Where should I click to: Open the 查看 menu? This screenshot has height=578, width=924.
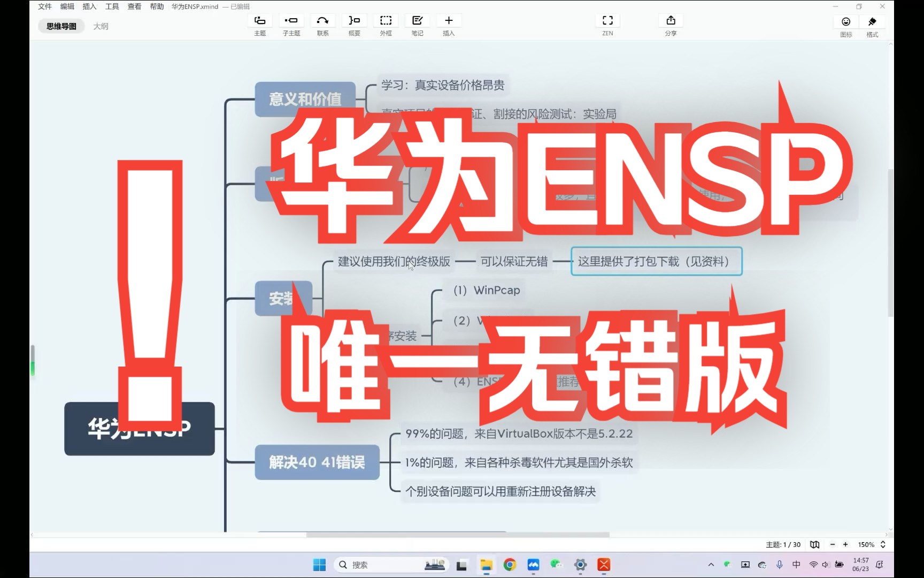(x=134, y=6)
